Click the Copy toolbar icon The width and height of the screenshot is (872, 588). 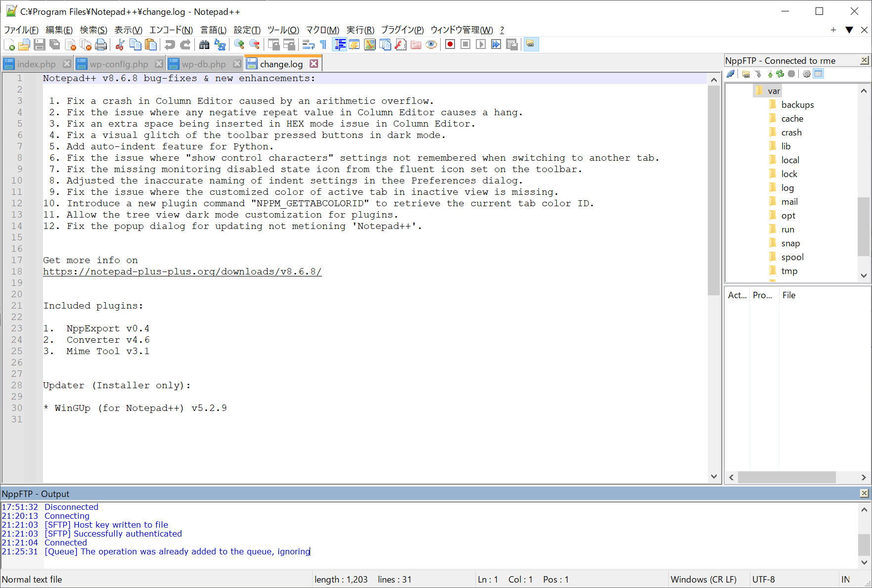point(135,45)
